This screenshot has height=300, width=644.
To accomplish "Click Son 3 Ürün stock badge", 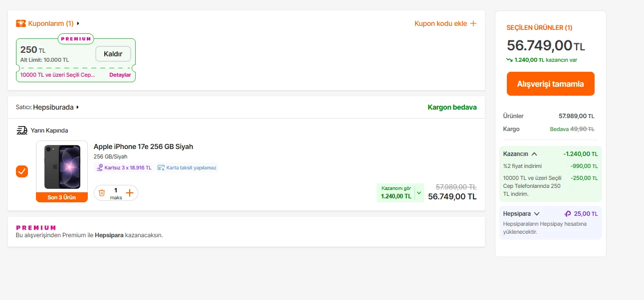I will [x=62, y=197].
